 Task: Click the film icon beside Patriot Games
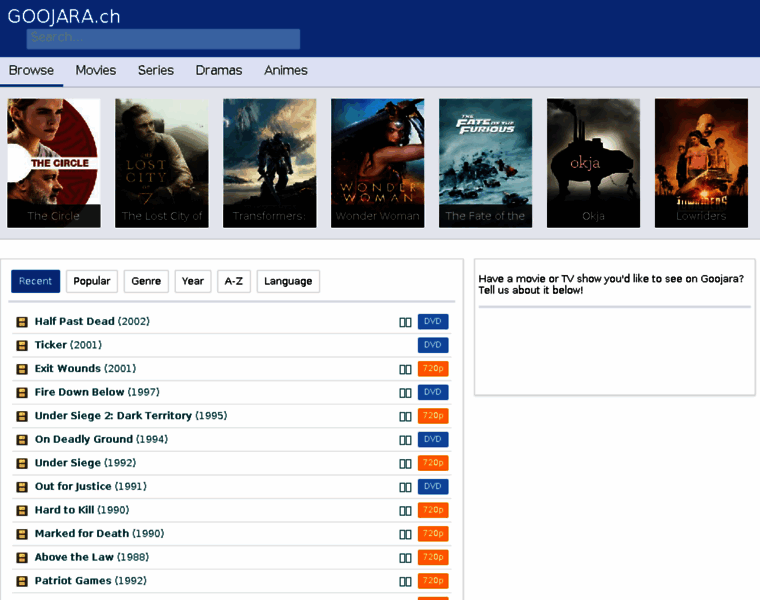[x=22, y=581]
